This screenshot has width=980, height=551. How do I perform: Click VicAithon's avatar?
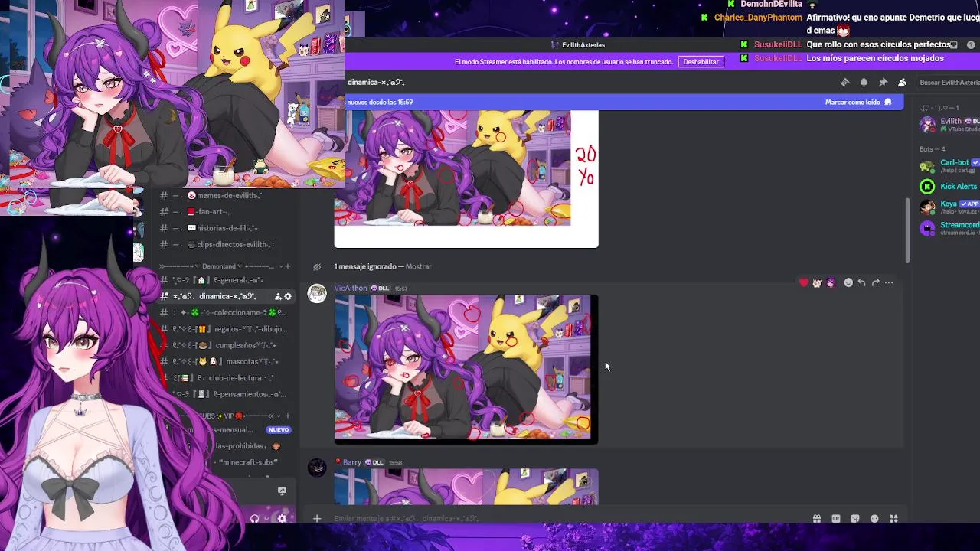pyautogui.click(x=317, y=293)
